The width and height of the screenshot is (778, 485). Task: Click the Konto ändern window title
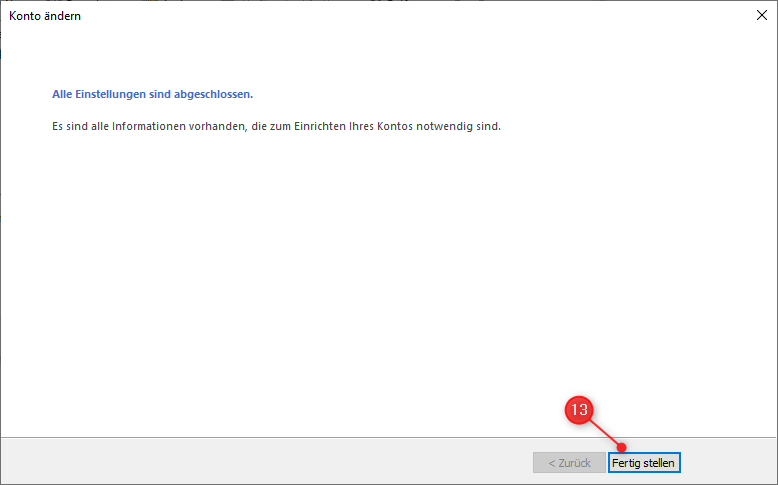[45, 15]
